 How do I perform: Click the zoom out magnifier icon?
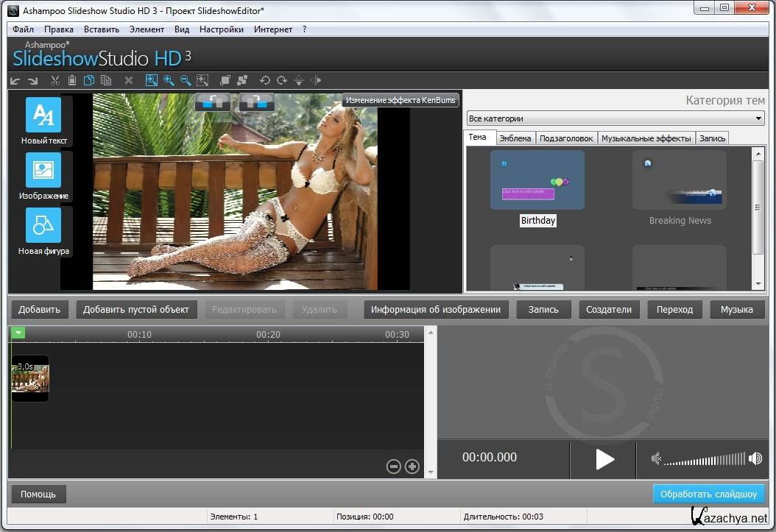point(186,81)
